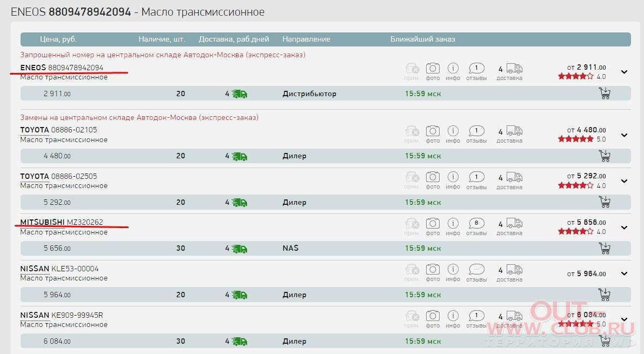The height and width of the screenshot is (354, 644).
Task: Add NISSAN 5 964.00 offer to cart
Action: (x=605, y=294)
